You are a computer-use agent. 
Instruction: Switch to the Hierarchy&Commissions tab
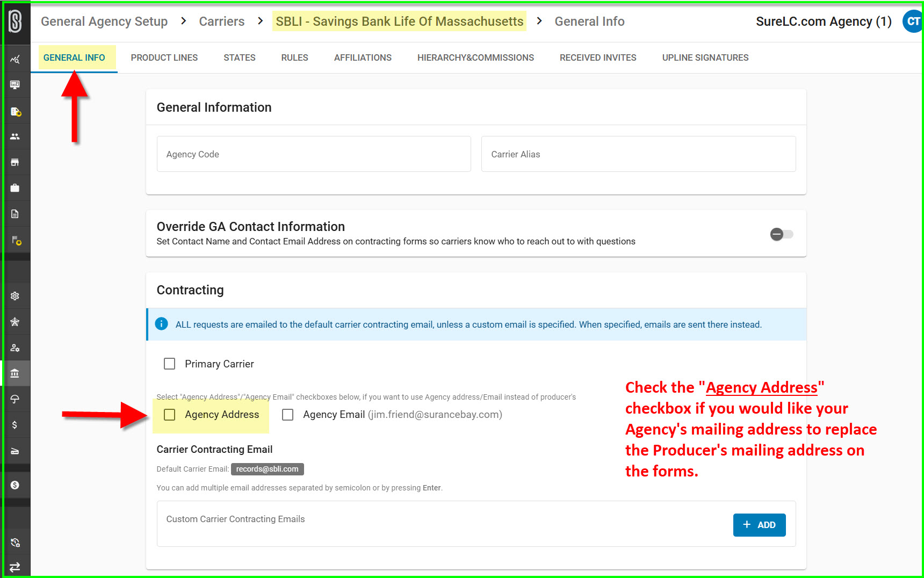tap(475, 57)
